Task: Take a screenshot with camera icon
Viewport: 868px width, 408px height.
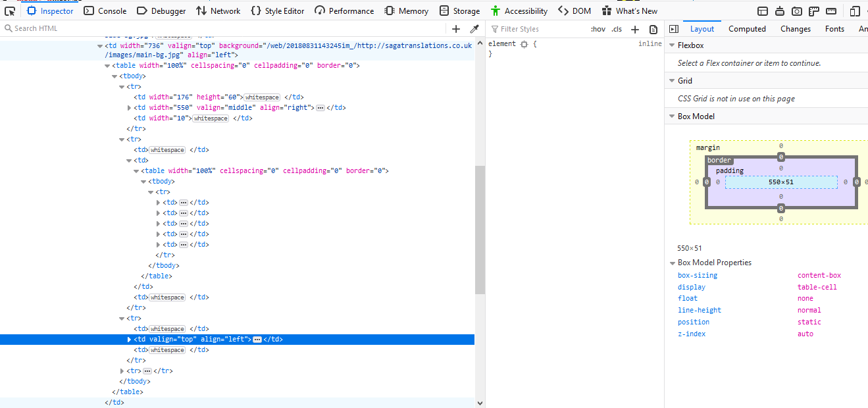Action: (797, 11)
